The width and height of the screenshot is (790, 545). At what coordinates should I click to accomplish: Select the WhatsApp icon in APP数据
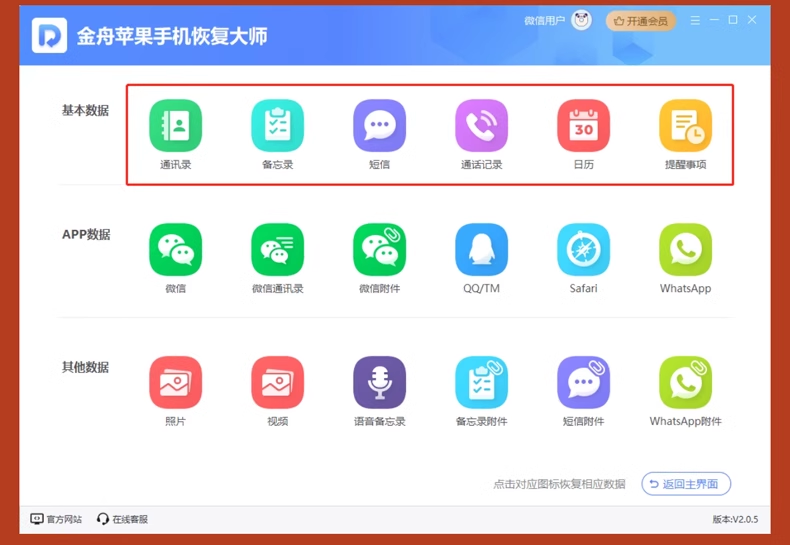point(686,249)
